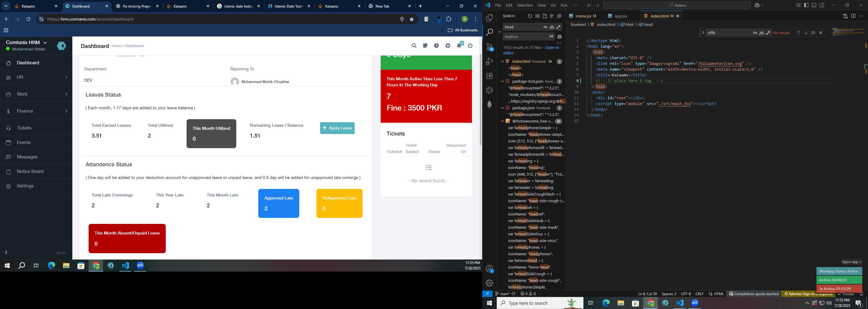Go to the previous match in the find widget
The width and height of the screenshot is (868, 309).
tap(798, 33)
